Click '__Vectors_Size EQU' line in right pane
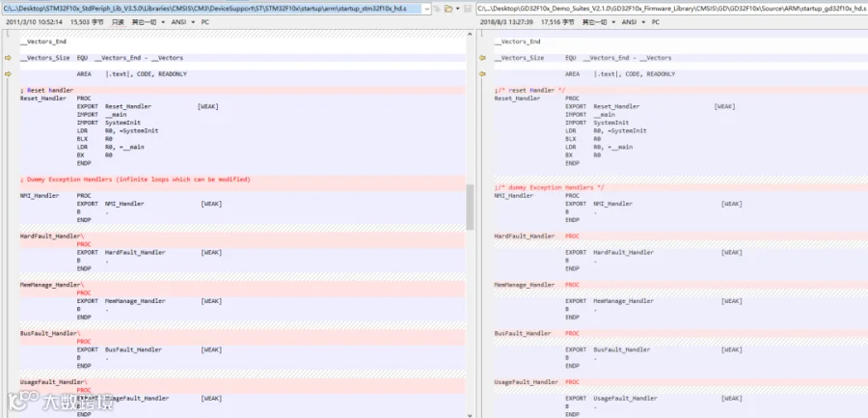Viewport: 868px width, 418px height. [583, 58]
